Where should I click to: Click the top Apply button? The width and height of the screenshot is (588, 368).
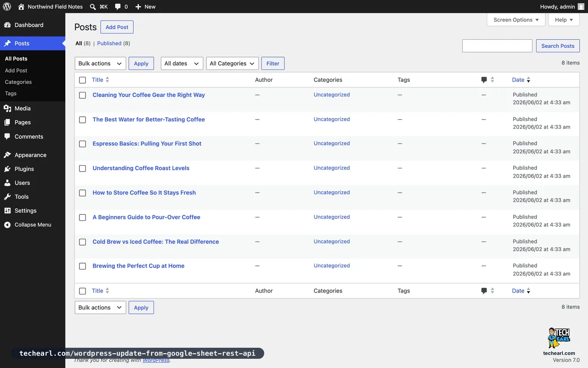click(x=141, y=63)
